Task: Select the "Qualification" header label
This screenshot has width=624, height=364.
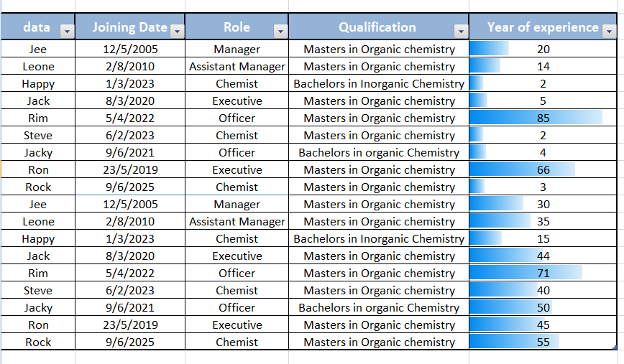Action: [x=377, y=27]
